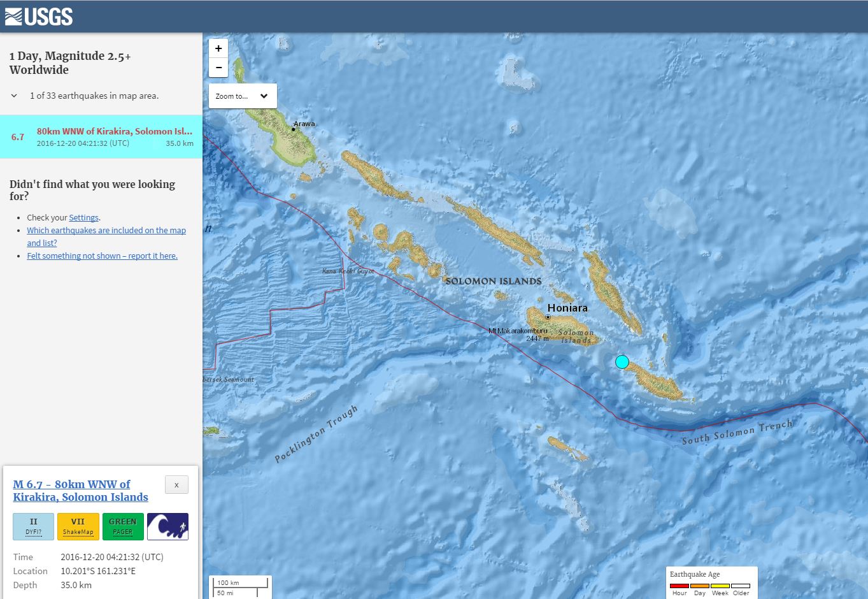Collapse the earthquake list chevron

click(x=14, y=96)
